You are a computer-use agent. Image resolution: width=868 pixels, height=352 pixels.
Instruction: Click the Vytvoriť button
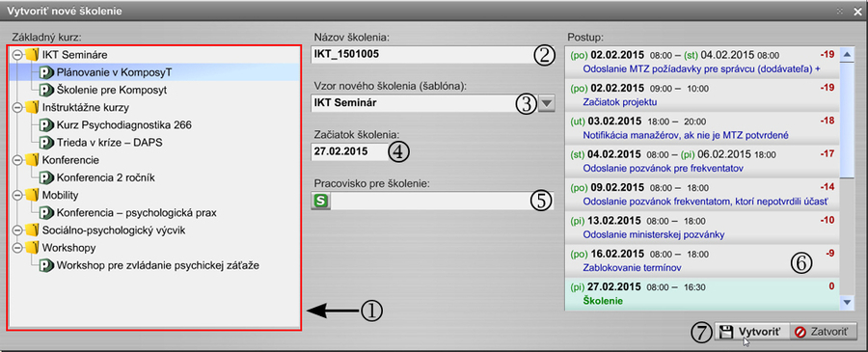[750, 332]
